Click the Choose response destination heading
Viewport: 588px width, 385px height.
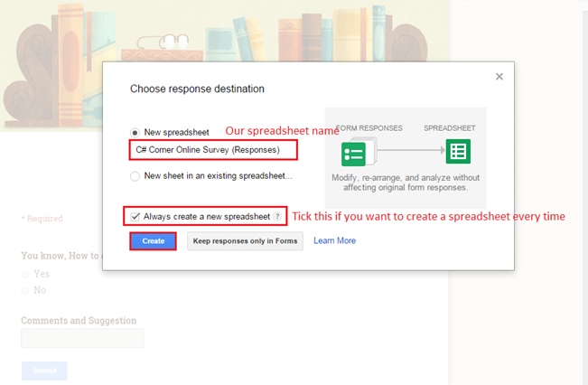[197, 89]
